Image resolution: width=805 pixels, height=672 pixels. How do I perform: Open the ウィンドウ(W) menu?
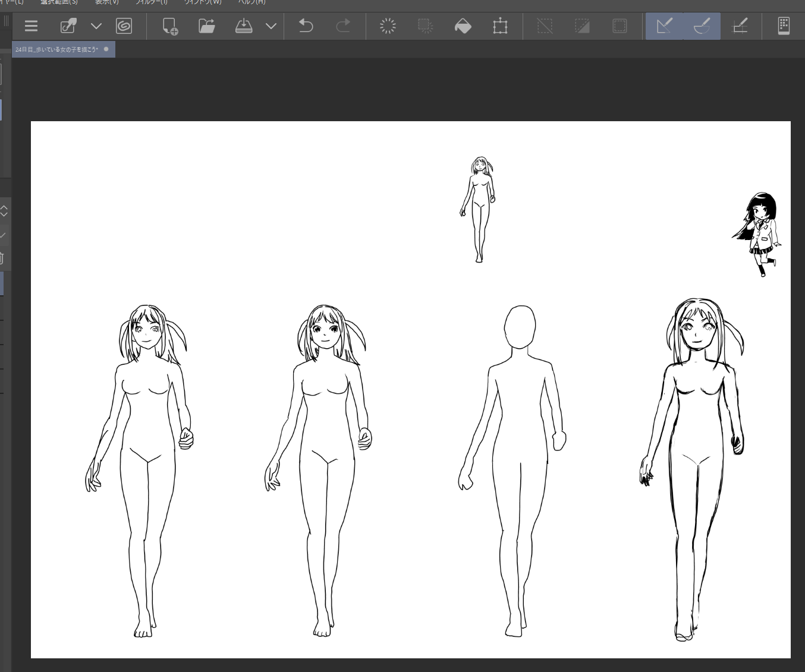click(202, 2)
